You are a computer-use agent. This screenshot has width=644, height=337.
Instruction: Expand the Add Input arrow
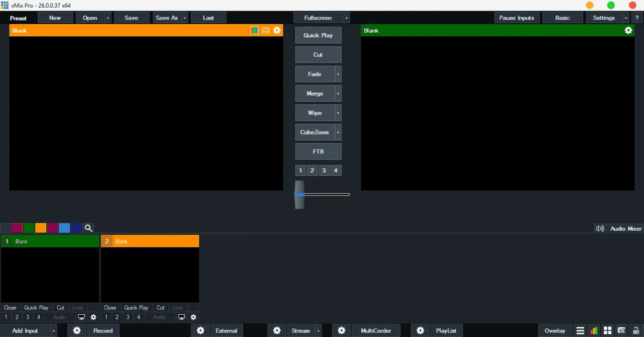53,330
